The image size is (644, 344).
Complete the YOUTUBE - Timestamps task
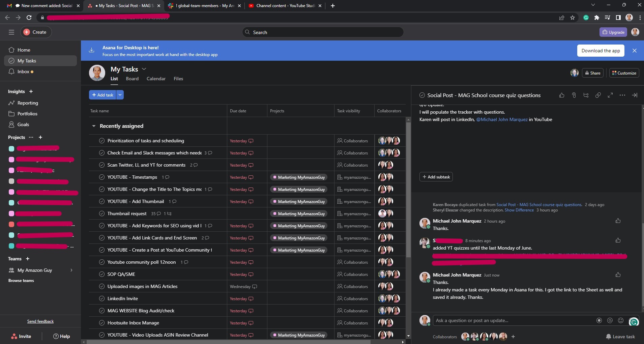[x=102, y=177]
